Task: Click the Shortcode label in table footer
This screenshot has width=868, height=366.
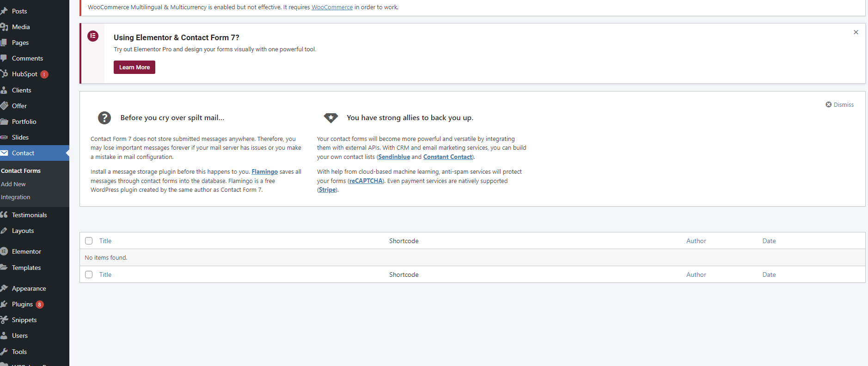Action: [403, 274]
